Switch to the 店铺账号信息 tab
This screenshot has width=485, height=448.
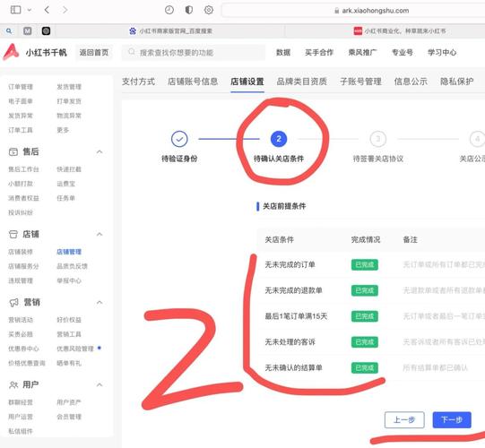coord(193,82)
